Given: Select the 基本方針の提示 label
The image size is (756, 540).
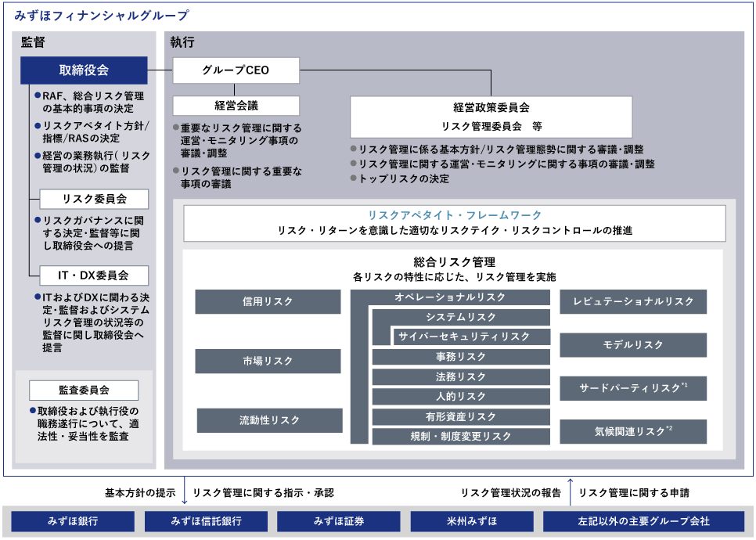Looking at the screenshot, I should (x=140, y=493).
